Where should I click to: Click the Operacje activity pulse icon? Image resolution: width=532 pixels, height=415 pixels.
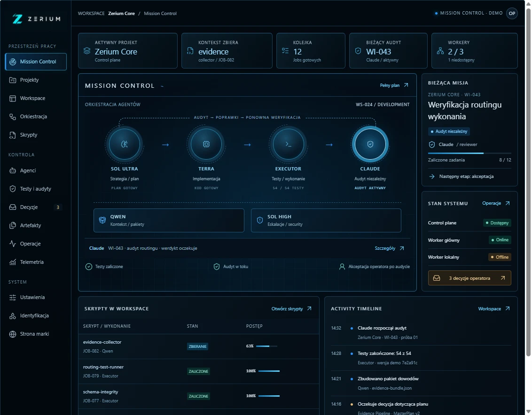coord(13,244)
